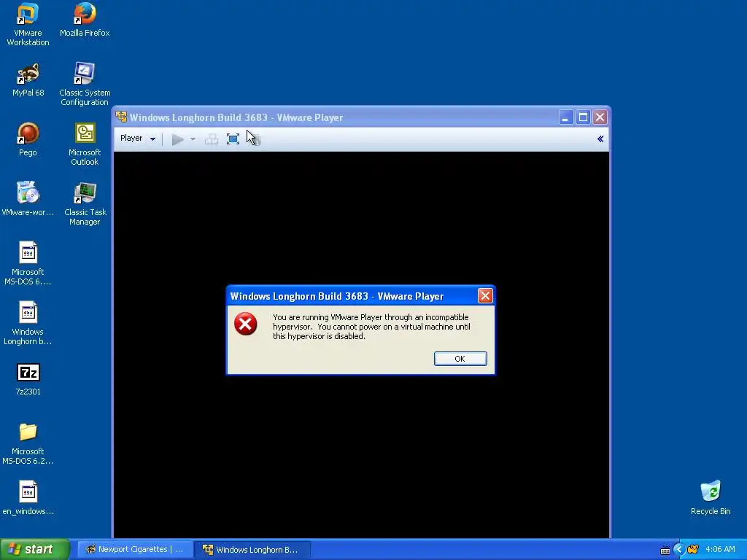The image size is (747, 560).
Task: Close the VMware Player main window
Action: 600,117
